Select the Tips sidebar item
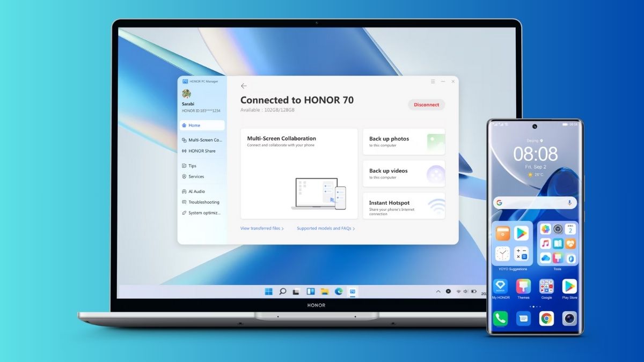This screenshot has height=362, width=644. coord(191,166)
